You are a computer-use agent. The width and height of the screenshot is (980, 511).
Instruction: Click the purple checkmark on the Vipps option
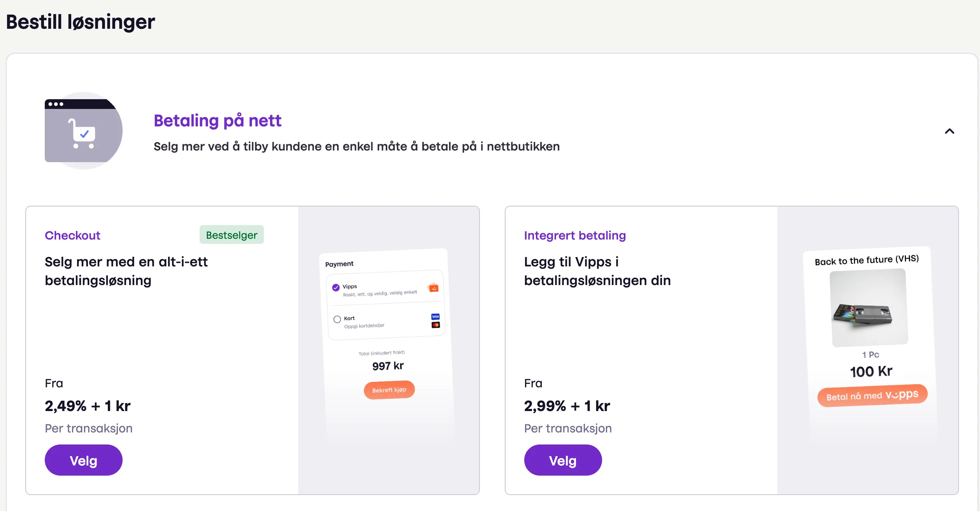coord(335,287)
